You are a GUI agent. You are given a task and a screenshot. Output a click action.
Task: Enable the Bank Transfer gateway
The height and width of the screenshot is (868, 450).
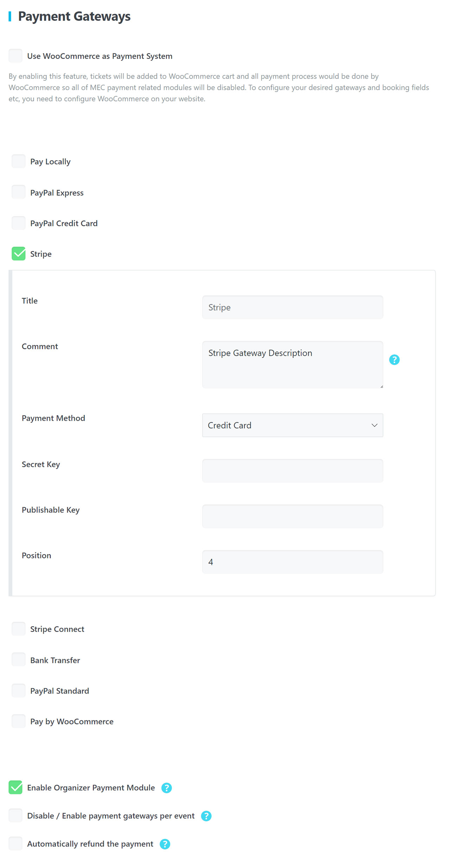tap(18, 660)
